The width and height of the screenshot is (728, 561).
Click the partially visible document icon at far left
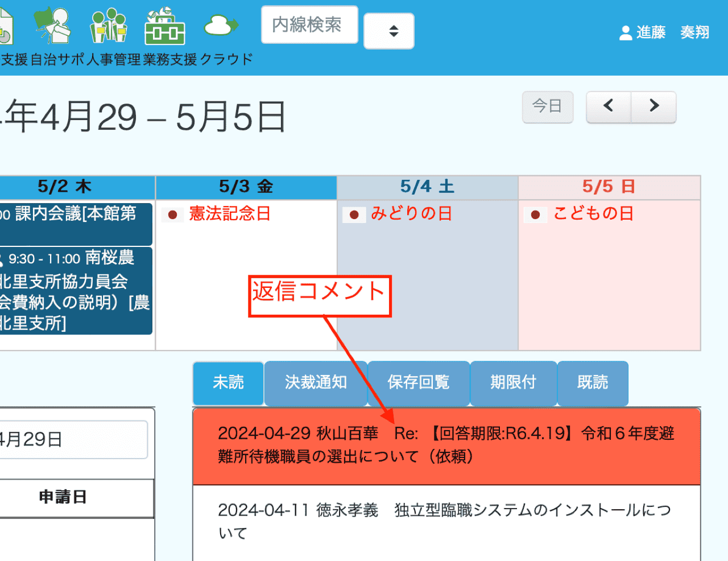(5, 27)
